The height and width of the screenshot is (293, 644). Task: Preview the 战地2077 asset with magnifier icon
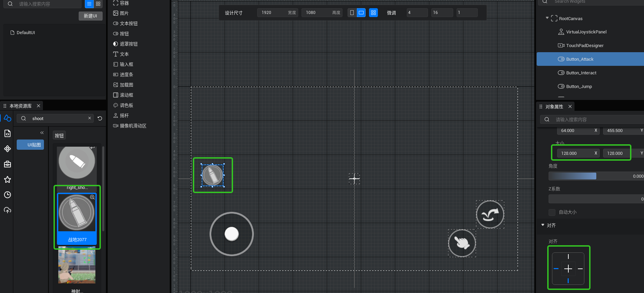click(x=92, y=197)
